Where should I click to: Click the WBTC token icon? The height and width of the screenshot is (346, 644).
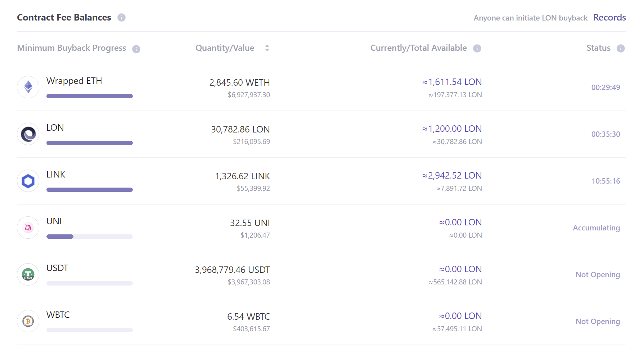(28, 321)
